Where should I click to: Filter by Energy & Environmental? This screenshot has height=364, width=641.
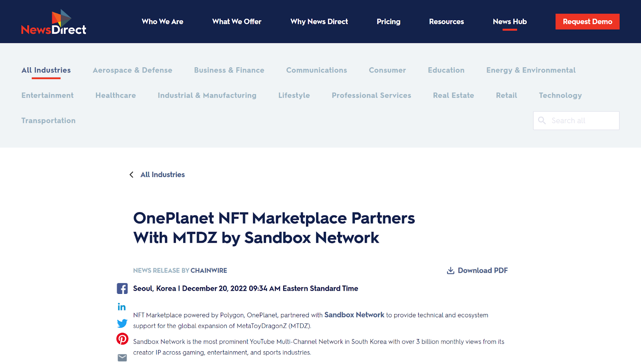pos(531,70)
